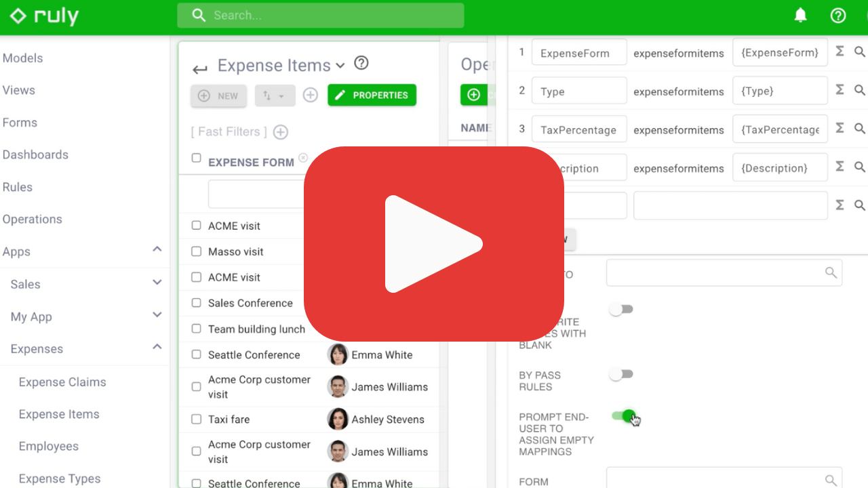Click the magnifier inside the FORM lookup field

coord(831,481)
